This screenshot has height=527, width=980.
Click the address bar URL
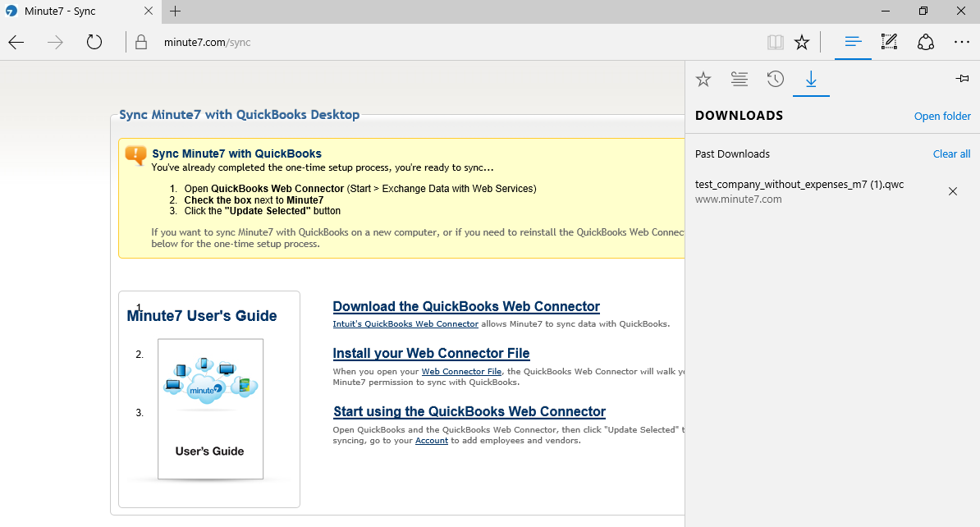pyautogui.click(x=207, y=43)
